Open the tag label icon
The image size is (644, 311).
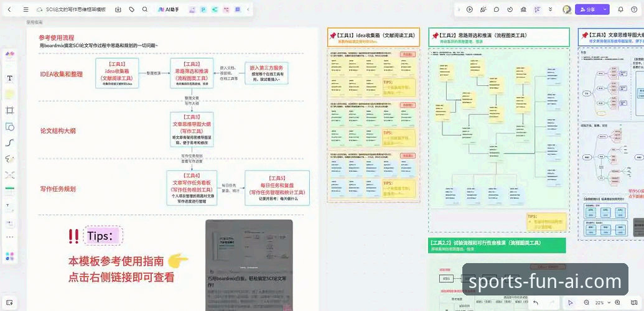pyautogui.click(x=132, y=9)
